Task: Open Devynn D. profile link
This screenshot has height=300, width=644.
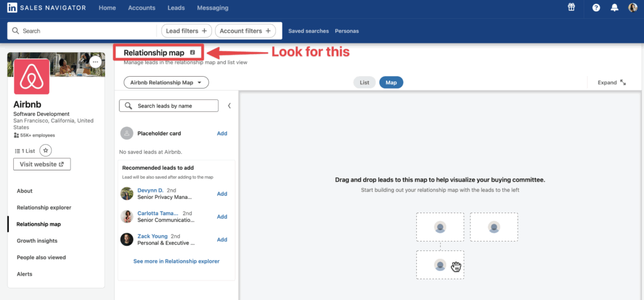Action: tap(150, 191)
